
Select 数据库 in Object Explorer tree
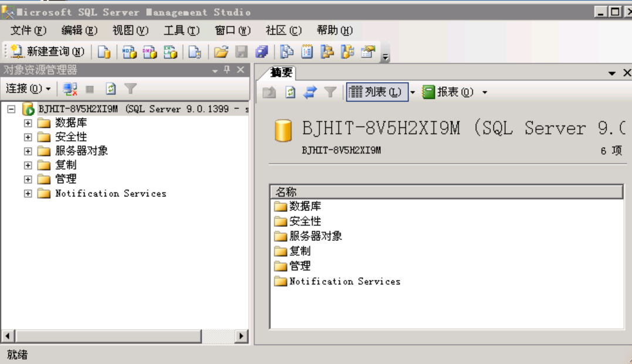click(71, 123)
